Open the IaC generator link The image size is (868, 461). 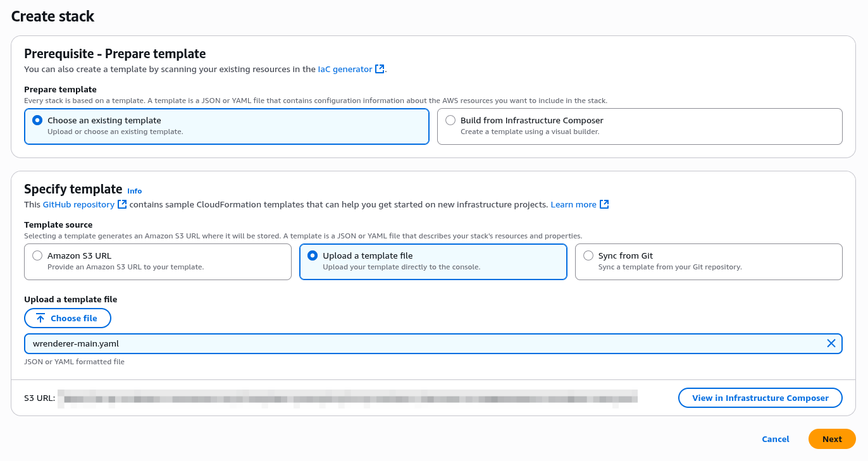[x=344, y=69]
